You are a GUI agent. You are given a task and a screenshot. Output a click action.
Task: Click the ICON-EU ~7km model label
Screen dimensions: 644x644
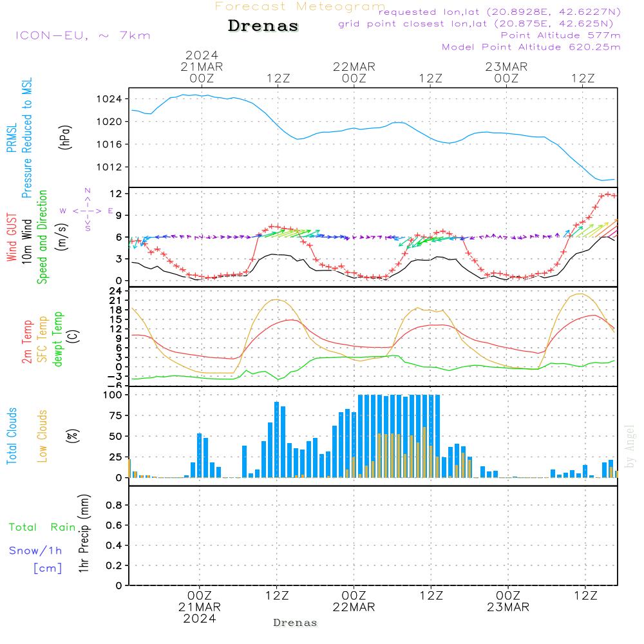(82, 35)
